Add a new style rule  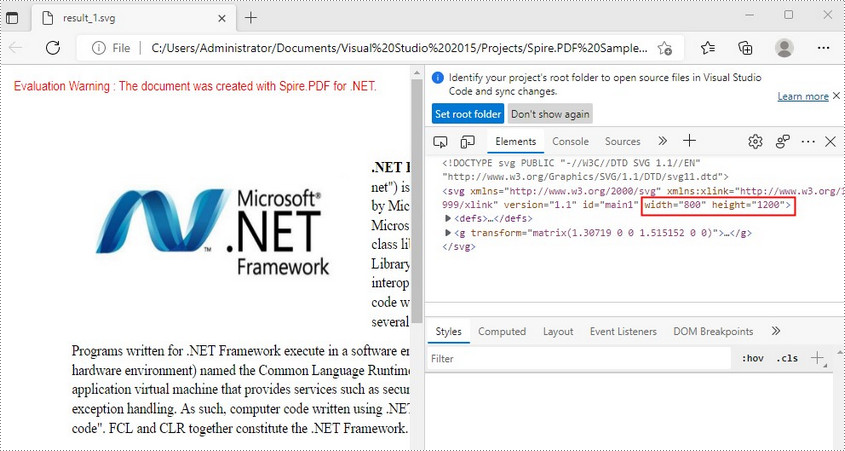(x=818, y=358)
